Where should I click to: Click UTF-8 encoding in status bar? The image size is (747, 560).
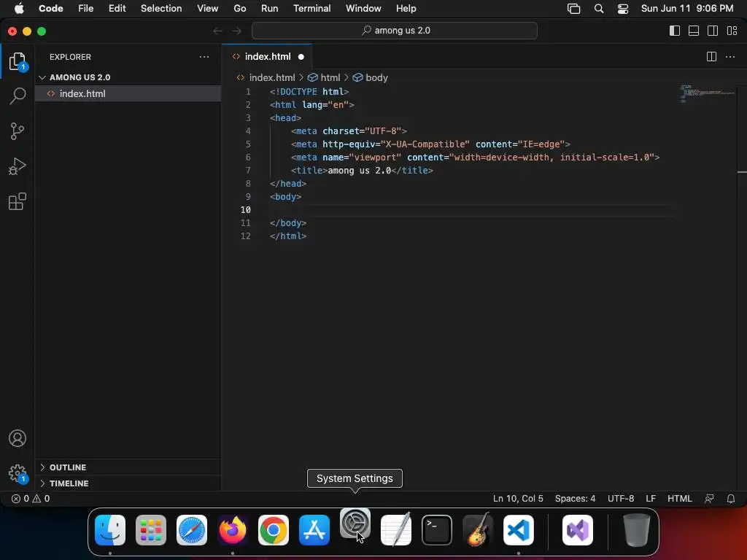pos(621,499)
